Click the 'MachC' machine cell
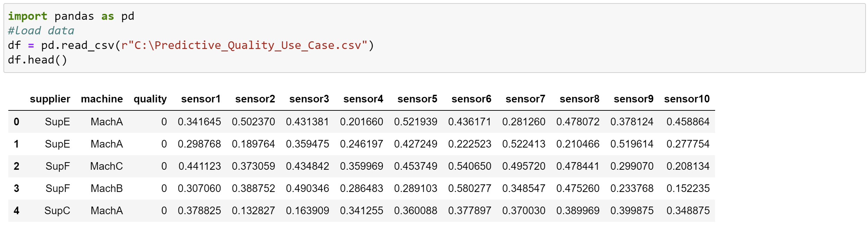 coord(106,166)
